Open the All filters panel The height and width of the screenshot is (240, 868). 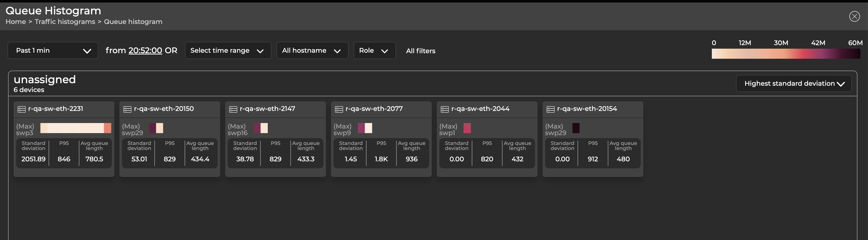pyautogui.click(x=420, y=51)
